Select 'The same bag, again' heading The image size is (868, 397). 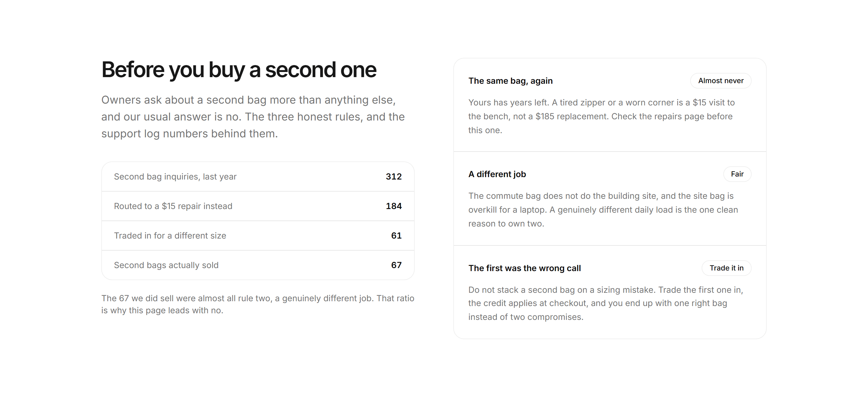(510, 81)
